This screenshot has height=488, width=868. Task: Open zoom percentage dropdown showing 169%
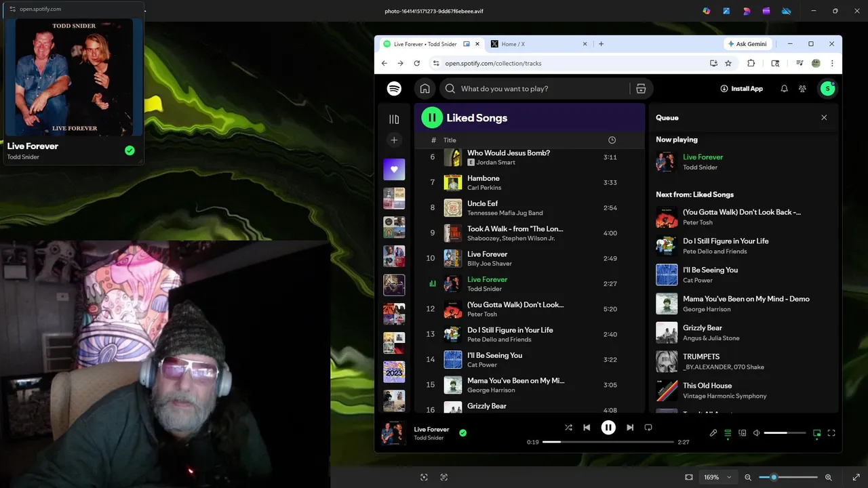[x=718, y=477]
